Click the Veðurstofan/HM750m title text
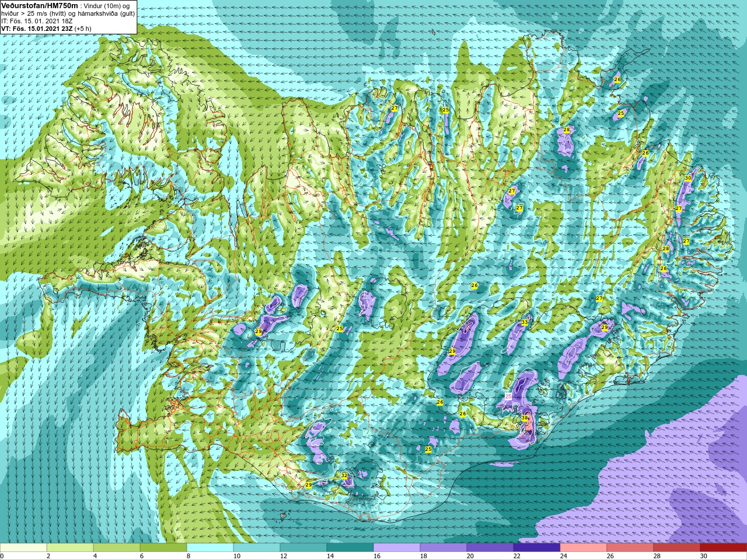 pyautogui.click(x=40, y=5)
